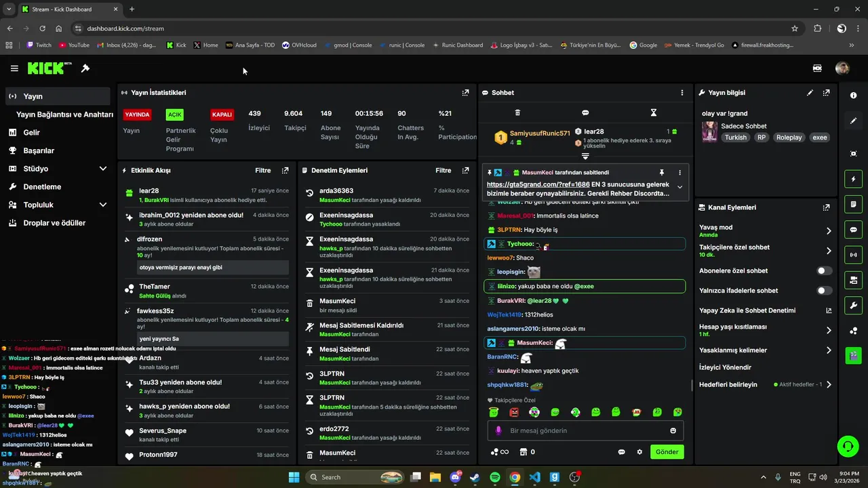
Task: Click the stream category thumbnail in Yayın bilgisi
Action: click(x=709, y=131)
